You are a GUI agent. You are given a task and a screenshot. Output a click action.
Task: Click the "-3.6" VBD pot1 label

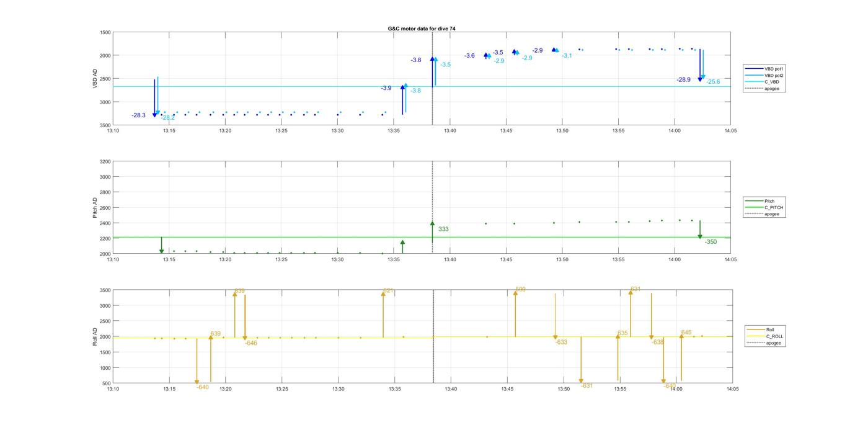pyautogui.click(x=469, y=56)
